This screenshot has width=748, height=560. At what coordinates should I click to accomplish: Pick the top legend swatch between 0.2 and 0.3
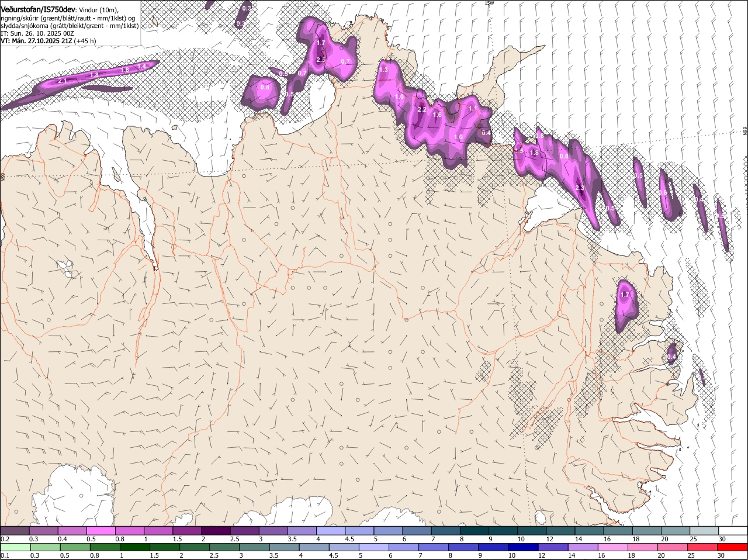(x=15, y=530)
